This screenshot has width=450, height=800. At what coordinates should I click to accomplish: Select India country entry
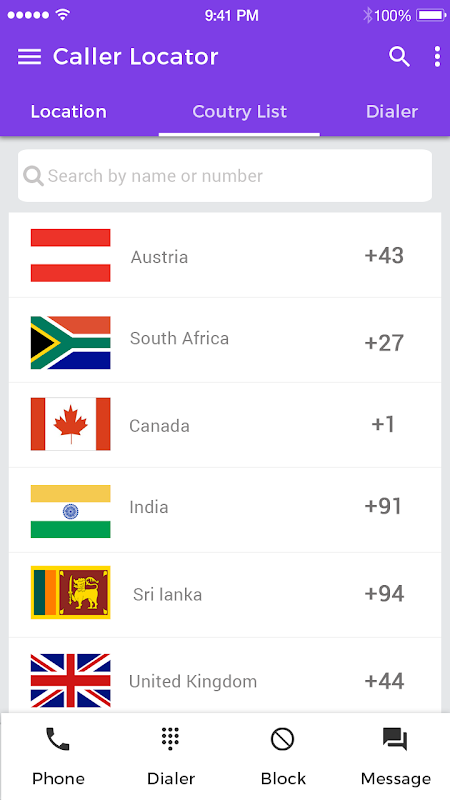[225, 510]
